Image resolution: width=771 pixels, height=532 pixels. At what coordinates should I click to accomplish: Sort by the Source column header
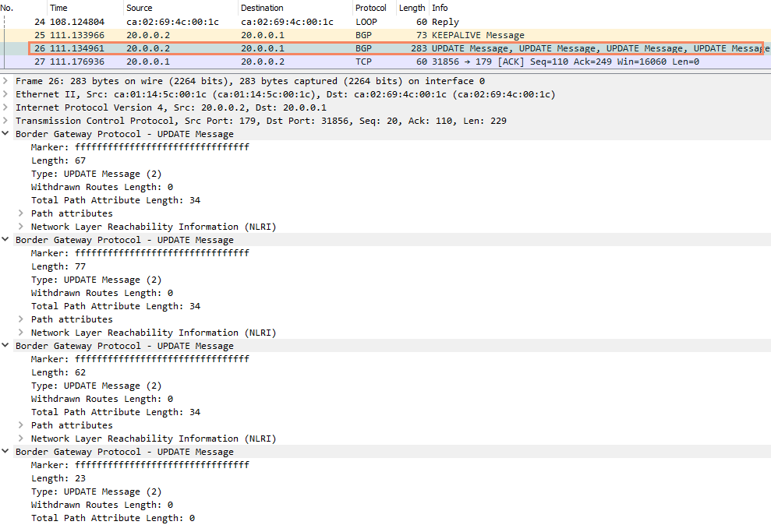tap(180, 8)
